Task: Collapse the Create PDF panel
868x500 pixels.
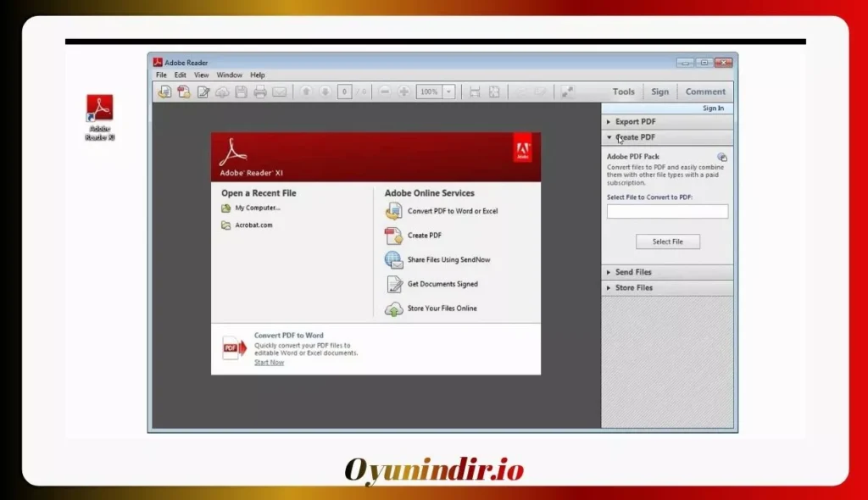Action: [667, 137]
